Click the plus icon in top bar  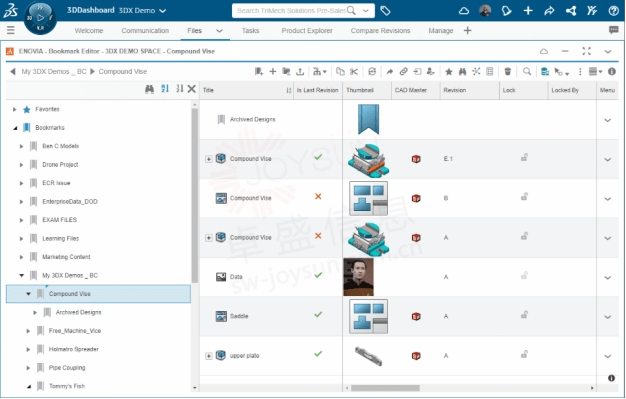pos(528,11)
